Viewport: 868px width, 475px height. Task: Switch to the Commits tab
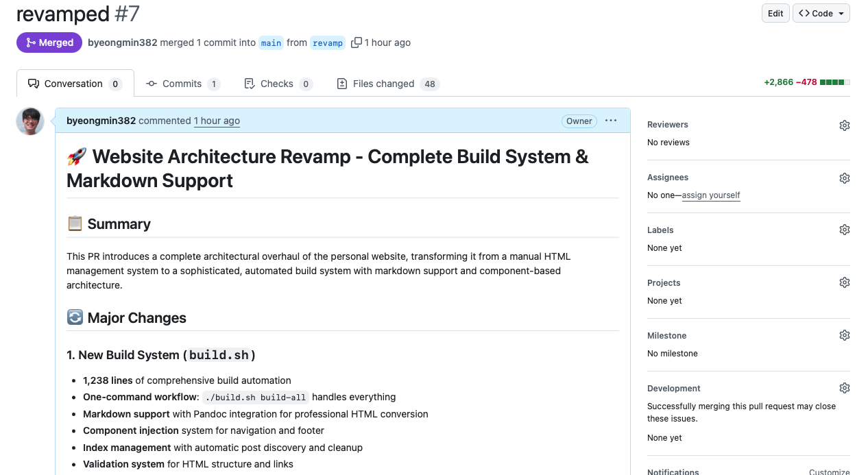coord(182,84)
